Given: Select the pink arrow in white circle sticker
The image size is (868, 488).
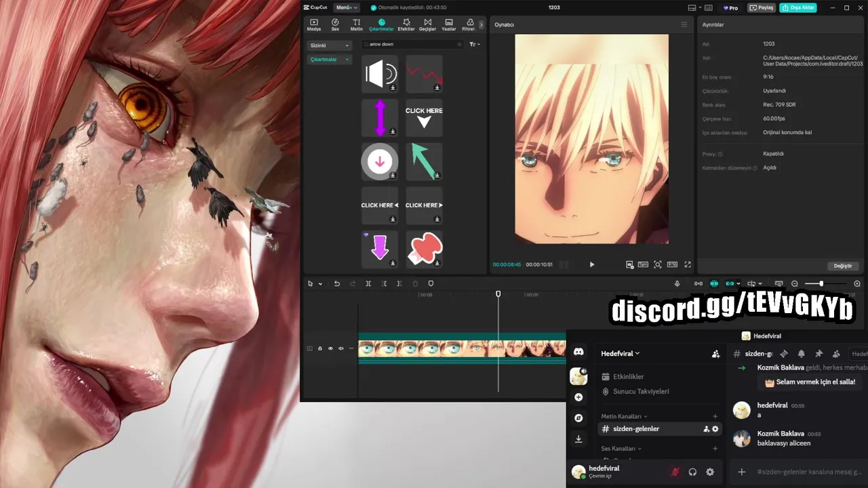Looking at the screenshot, I should (380, 161).
